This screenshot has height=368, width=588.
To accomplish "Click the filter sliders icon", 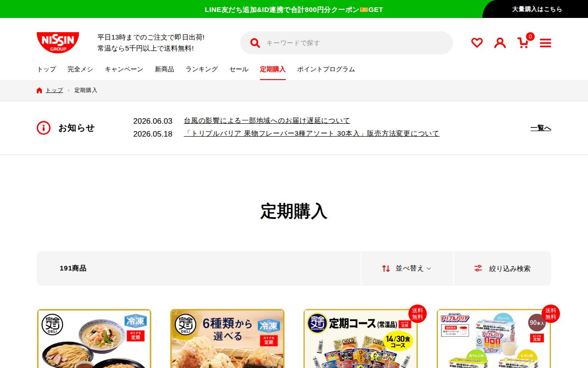I will pyautogui.click(x=478, y=268).
